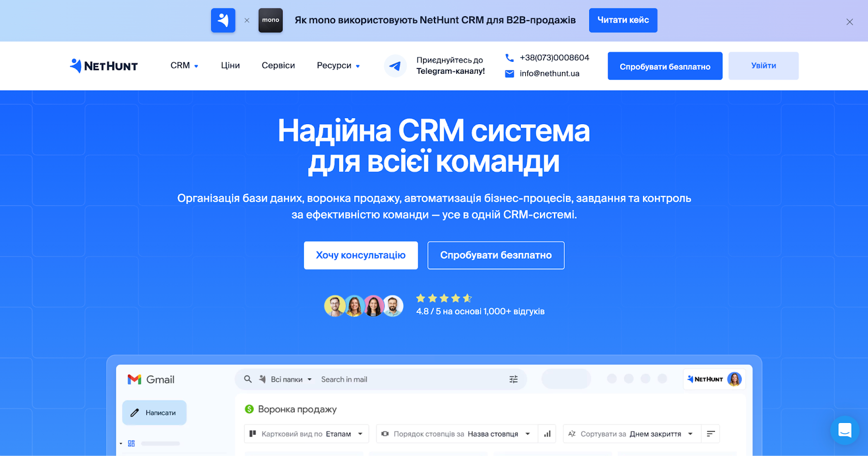868x456 pixels.
Task: Go to the Ціни page
Action: (x=230, y=66)
